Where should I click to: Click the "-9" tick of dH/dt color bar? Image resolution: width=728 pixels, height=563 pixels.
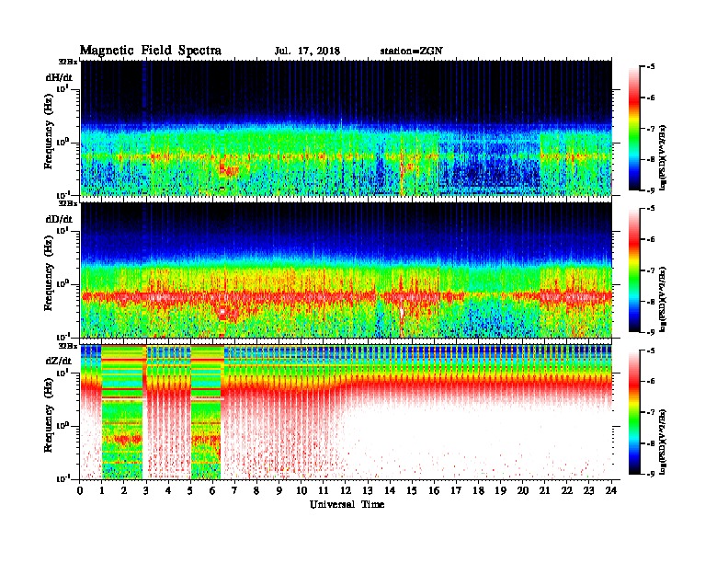coord(651,190)
